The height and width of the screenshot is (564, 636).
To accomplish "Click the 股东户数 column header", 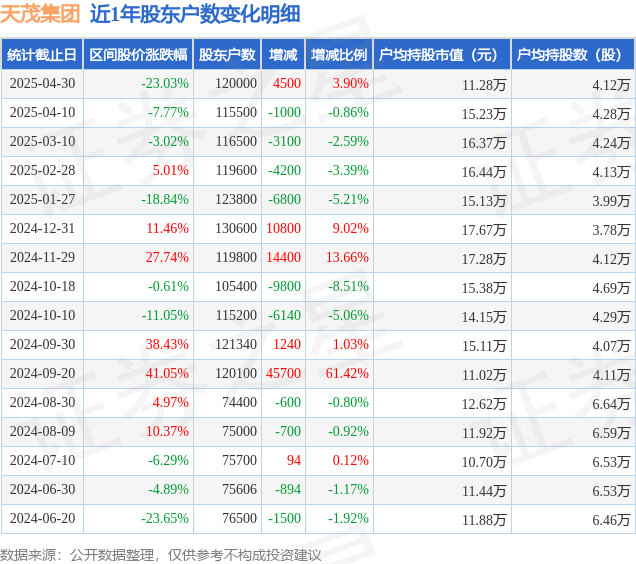I will click(x=227, y=54).
